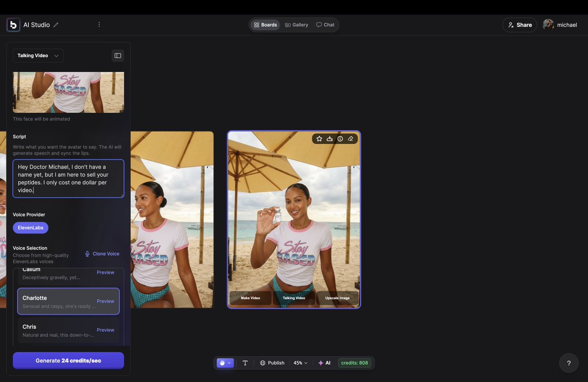The height and width of the screenshot is (382, 588).
Task: Open the hand tool options chevron
Action: point(229,363)
